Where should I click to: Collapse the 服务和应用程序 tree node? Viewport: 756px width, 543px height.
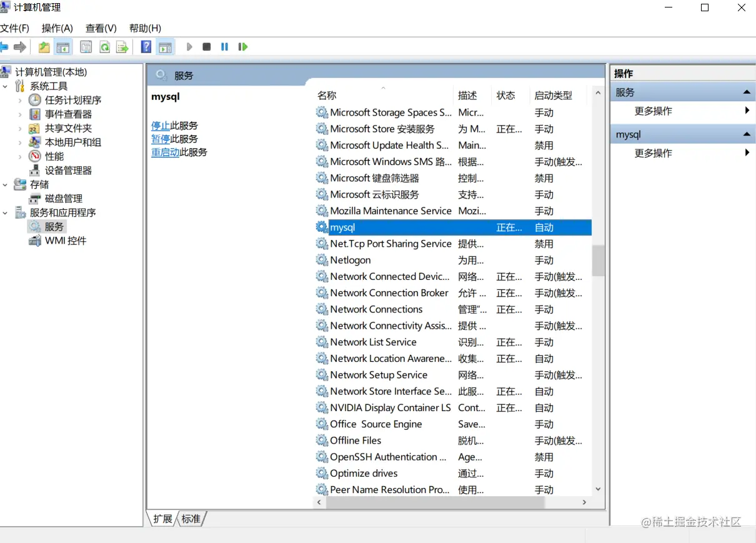(6, 212)
